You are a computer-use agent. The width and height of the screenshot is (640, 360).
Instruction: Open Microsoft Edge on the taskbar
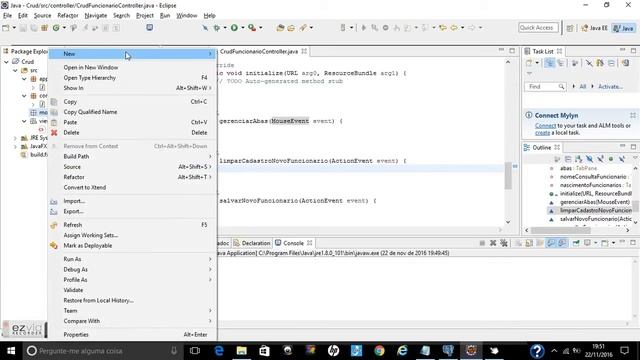pyautogui.click(x=219, y=351)
